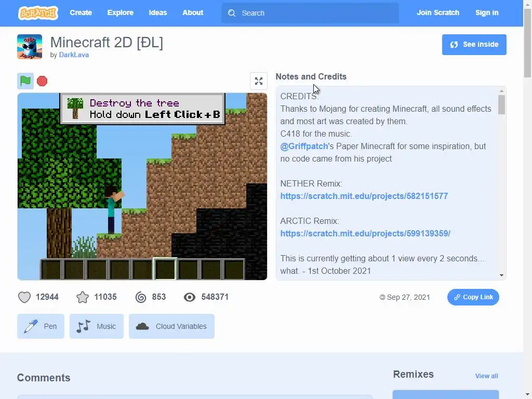Viewport: 532px width, 399px height.
Task: Click the favorite count 11035
Action: point(105,297)
